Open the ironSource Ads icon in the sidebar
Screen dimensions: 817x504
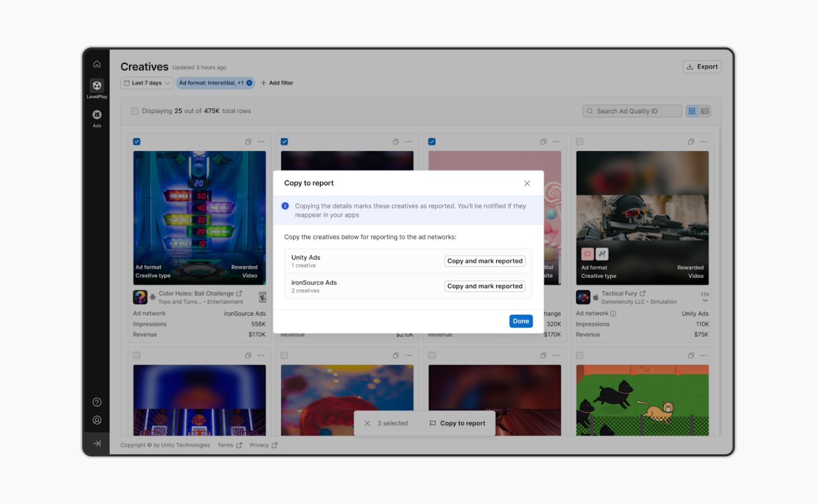(97, 114)
